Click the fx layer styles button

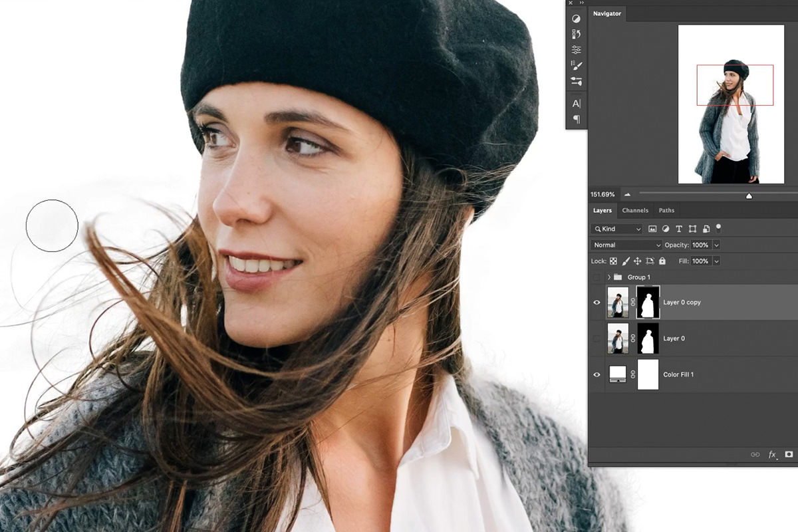(x=772, y=454)
